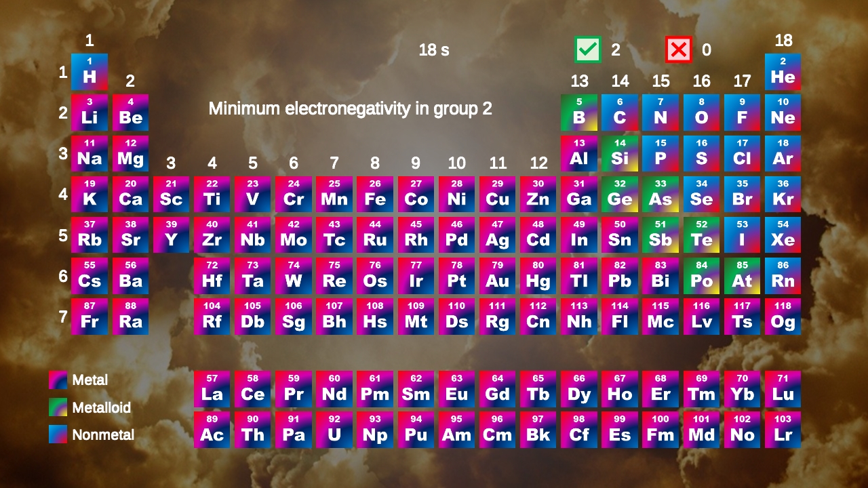868x488 pixels.
Task: Select the Strontium (Sr) tile
Action: (x=130, y=235)
